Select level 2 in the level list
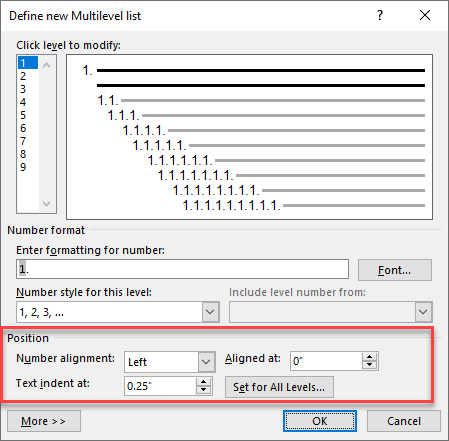 [x=28, y=76]
